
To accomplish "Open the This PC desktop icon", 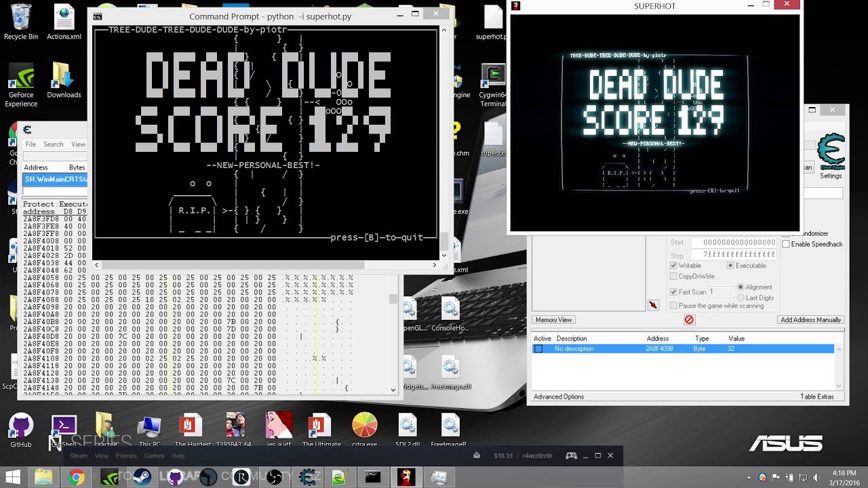I will [149, 430].
